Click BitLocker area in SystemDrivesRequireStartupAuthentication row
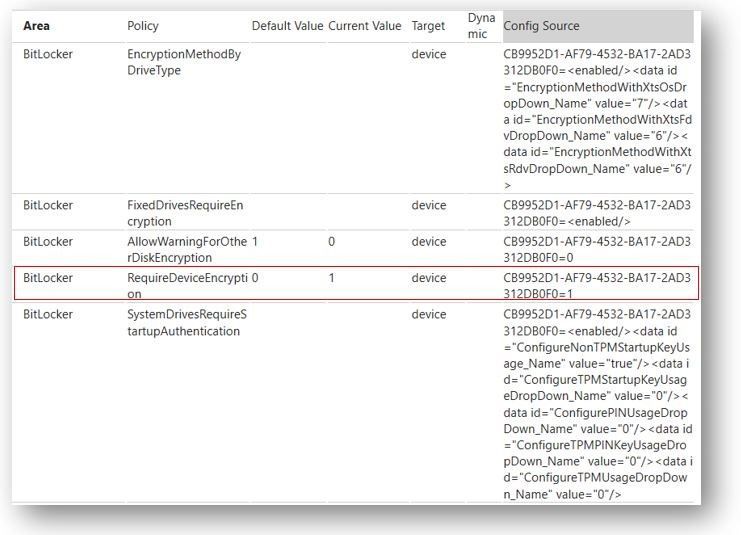This screenshot has width=741, height=535. coord(48,314)
